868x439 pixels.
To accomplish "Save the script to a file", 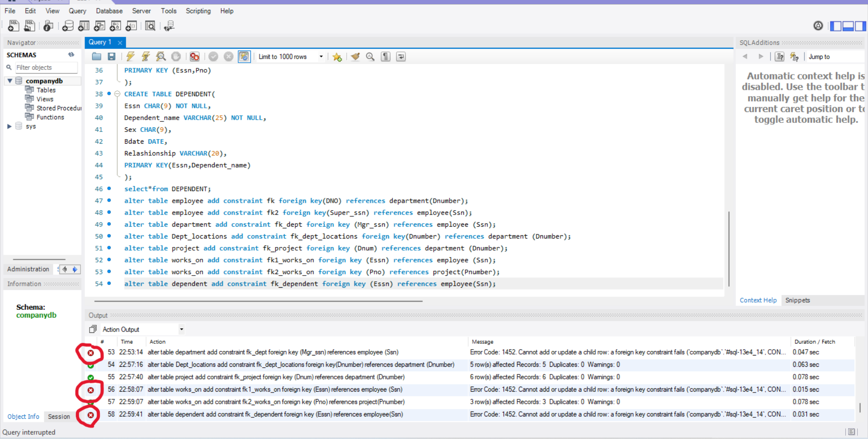I will pos(112,56).
